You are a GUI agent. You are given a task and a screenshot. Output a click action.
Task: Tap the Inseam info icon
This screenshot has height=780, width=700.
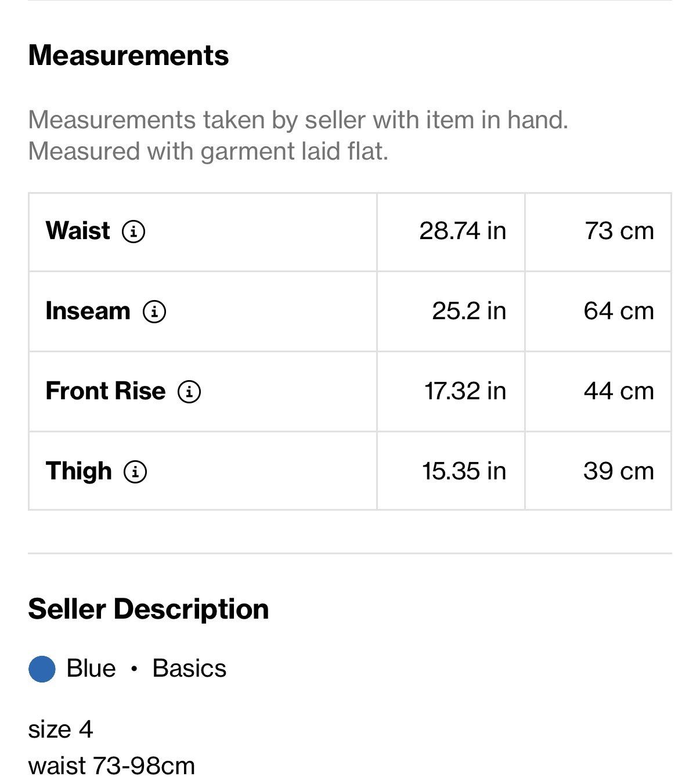[154, 312]
